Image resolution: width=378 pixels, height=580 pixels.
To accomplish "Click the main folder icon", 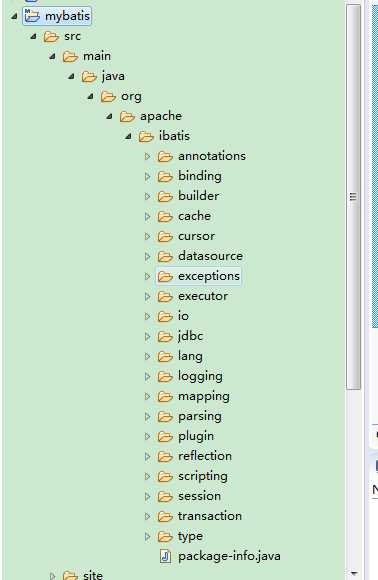I will pyautogui.click(x=70, y=56).
